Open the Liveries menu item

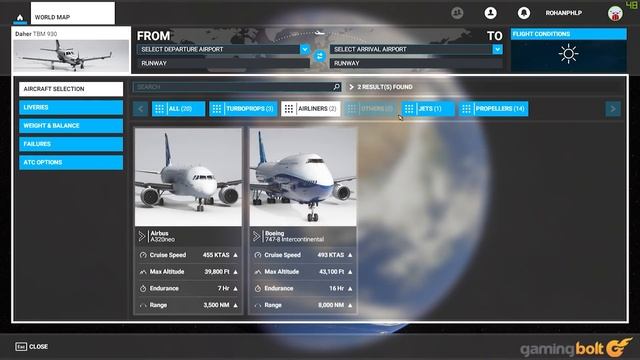(x=71, y=107)
